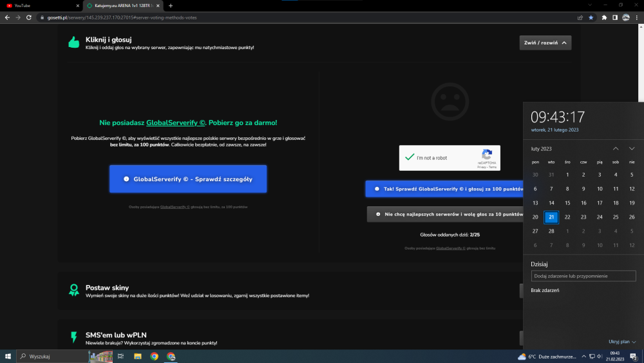644x363 pixels.
Task: Click the date wtorek, 21 lutego 2023
Action: click(554, 130)
